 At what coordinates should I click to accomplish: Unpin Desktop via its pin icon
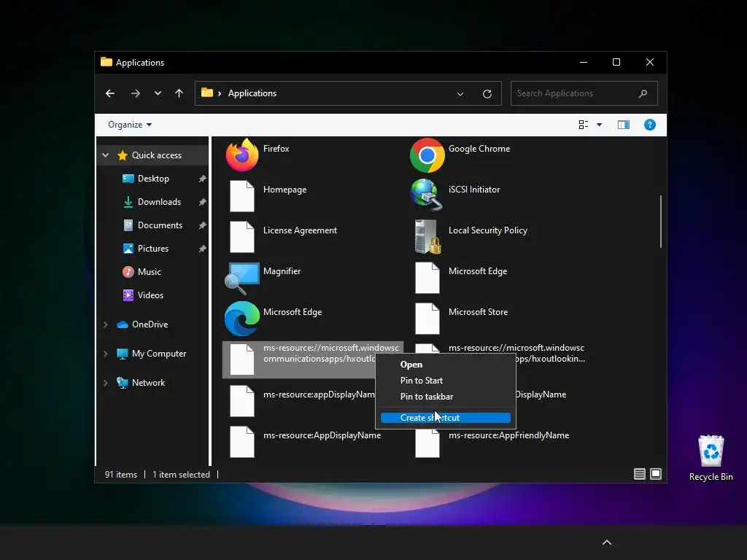click(203, 179)
